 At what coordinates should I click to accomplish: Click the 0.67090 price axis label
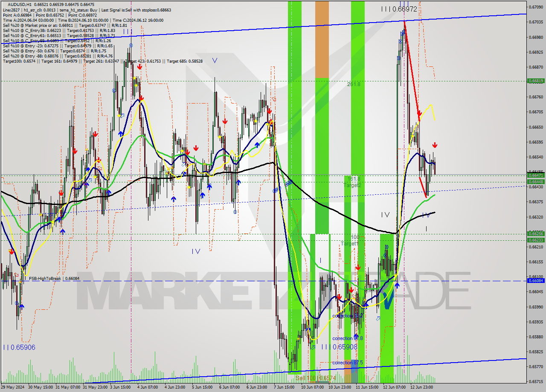point(536,7)
